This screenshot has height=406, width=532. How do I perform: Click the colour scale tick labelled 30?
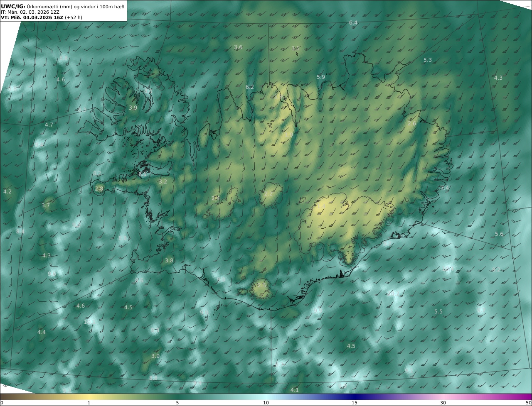443,403
